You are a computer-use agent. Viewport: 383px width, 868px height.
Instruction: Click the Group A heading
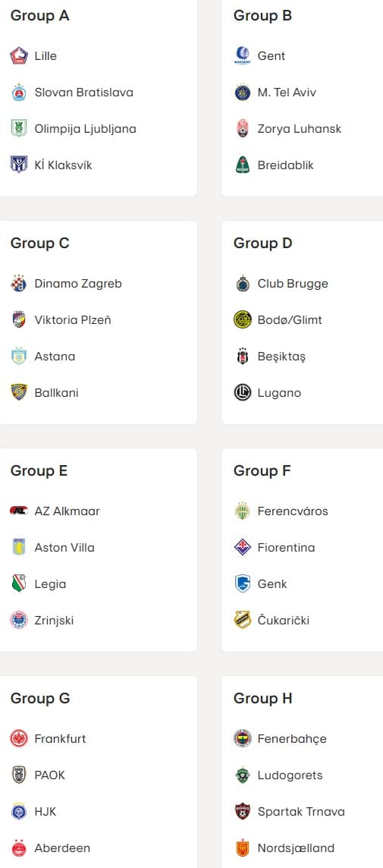point(40,15)
